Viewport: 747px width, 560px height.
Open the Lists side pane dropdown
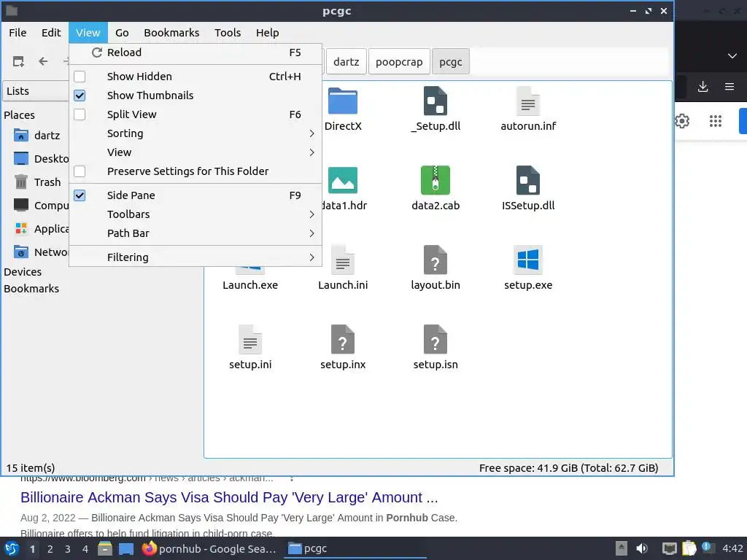click(x=36, y=91)
